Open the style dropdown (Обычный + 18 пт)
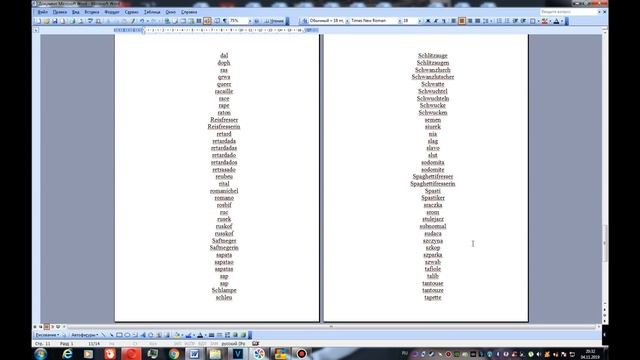The width and height of the screenshot is (640, 360). pos(347,21)
